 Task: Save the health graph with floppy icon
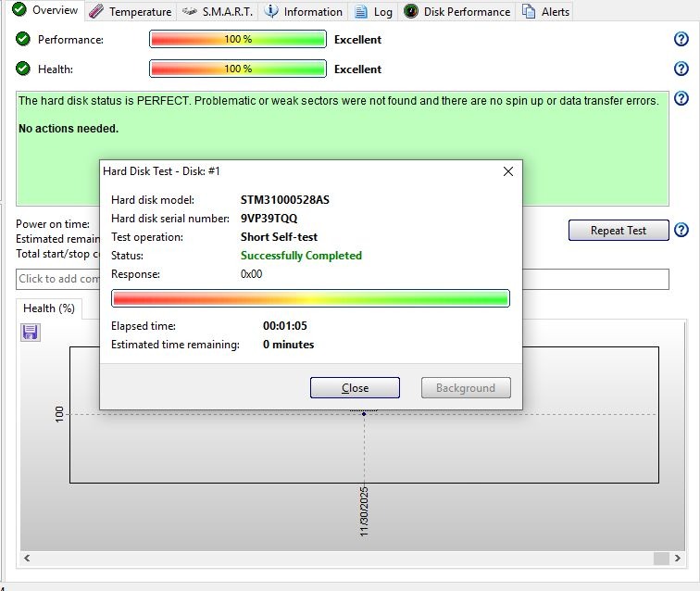point(30,332)
